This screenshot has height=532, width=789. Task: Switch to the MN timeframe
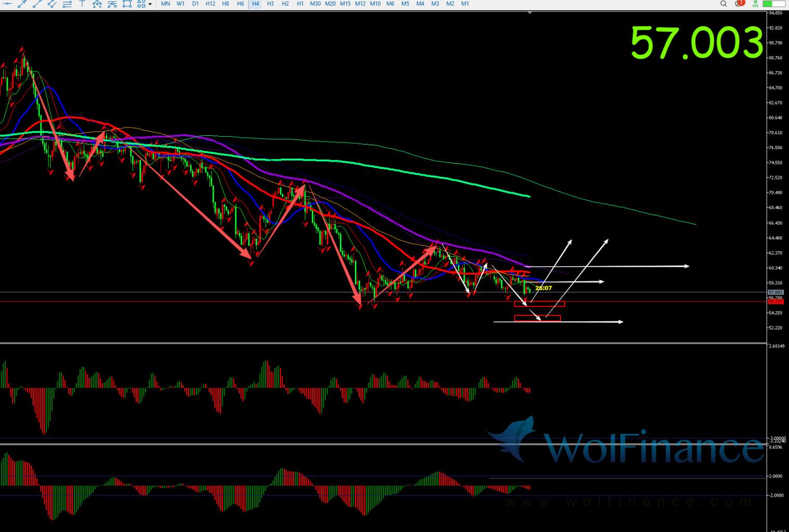[166, 4]
